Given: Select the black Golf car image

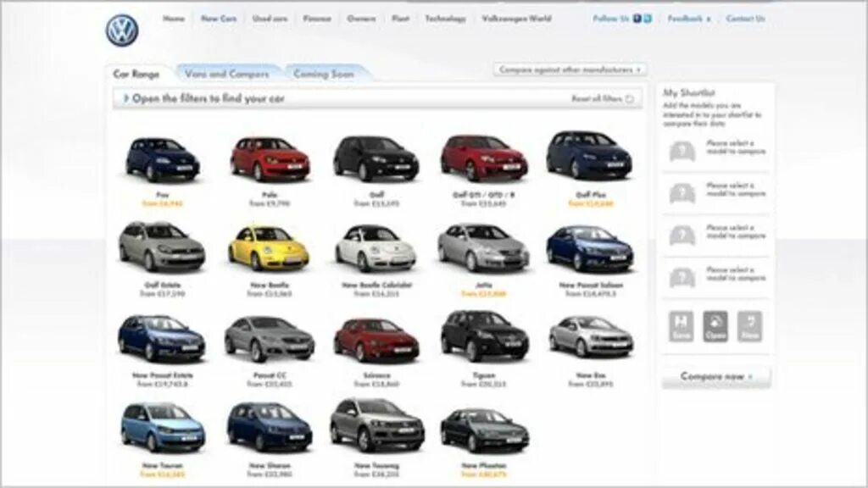Looking at the screenshot, I should 376,158.
